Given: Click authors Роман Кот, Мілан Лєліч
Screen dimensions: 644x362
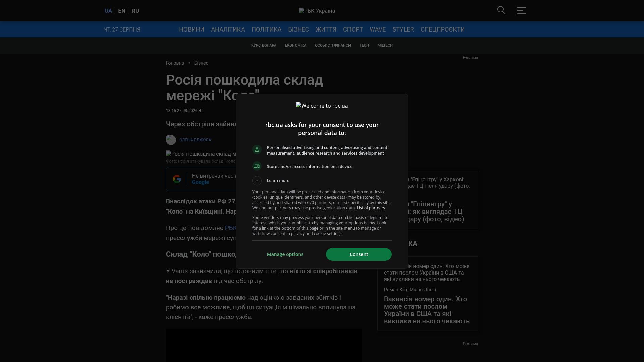Looking at the screenshot, I should pyautogui.click(x=410, y=290).
